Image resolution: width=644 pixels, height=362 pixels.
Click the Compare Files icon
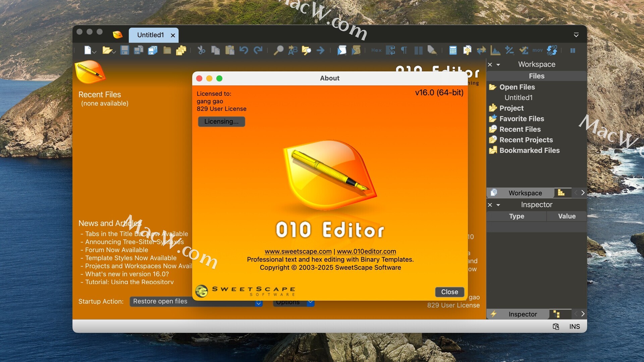pos(467,50)
